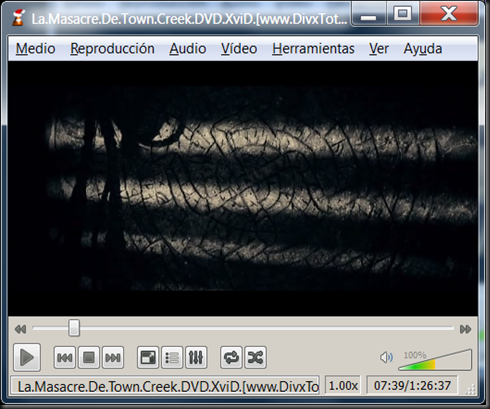Viewport: 490px width, 409px height.
Task: Toggle fullscreen video mode
Action: 148,357
